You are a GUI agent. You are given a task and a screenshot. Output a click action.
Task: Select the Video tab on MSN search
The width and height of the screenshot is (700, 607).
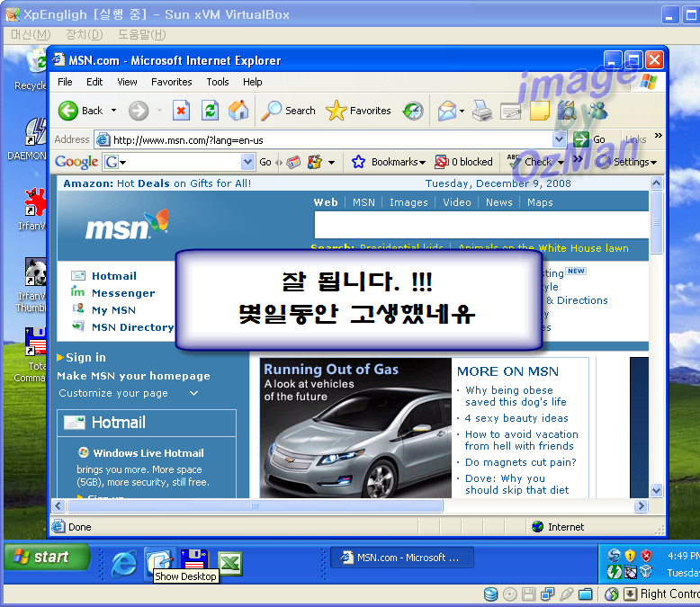click(x=457, y=202)
